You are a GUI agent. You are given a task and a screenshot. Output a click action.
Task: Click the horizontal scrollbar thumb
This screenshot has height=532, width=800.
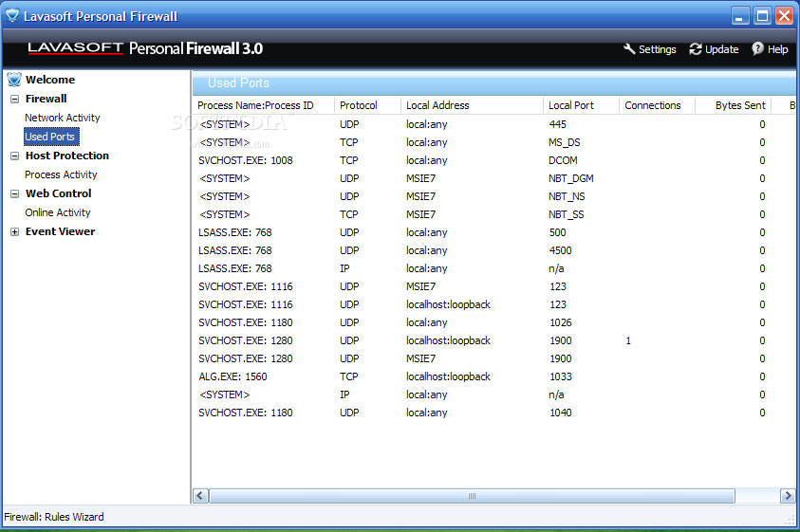point(472,495)
